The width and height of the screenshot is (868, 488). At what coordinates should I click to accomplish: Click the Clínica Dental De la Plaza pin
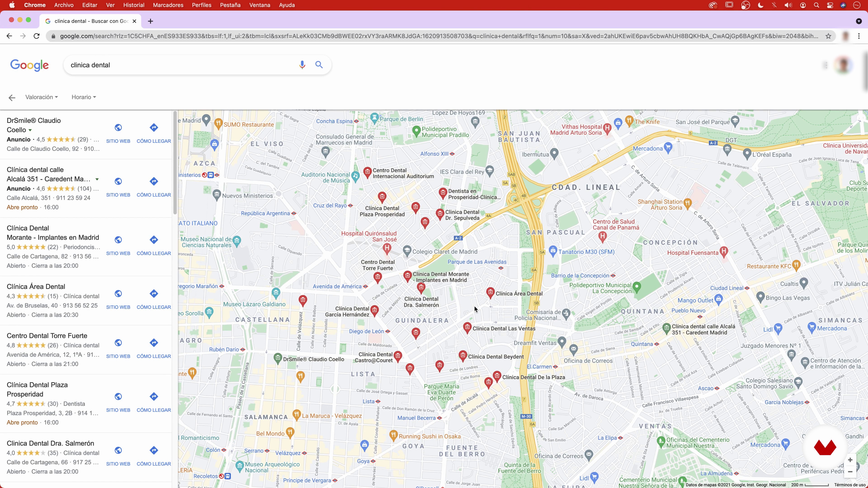pos(497,376)
